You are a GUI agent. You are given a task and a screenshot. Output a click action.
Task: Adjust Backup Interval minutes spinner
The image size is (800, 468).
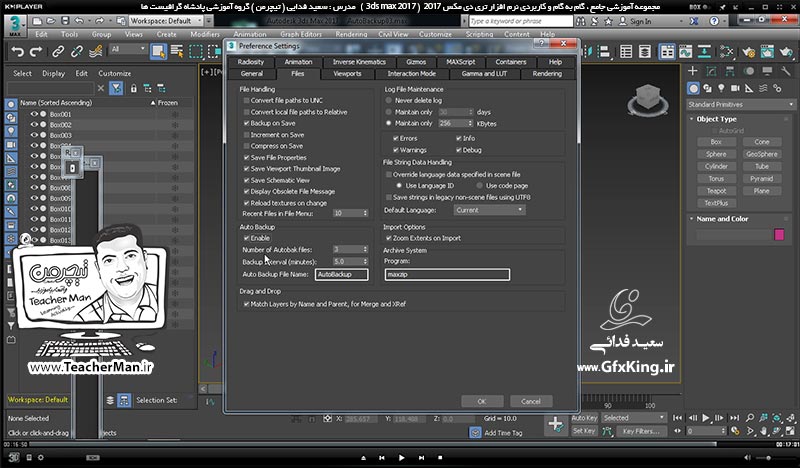coord(365,261)
